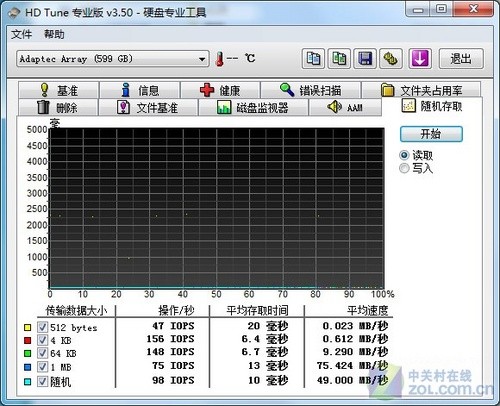
Task: Open the 文件基准 file benchmark tab
Action: pos(148,107)
